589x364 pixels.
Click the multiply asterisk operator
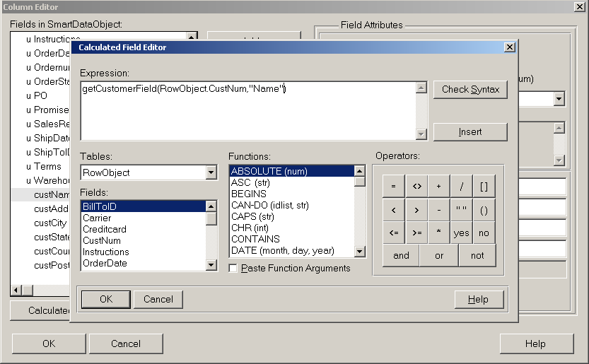point(438,233)
